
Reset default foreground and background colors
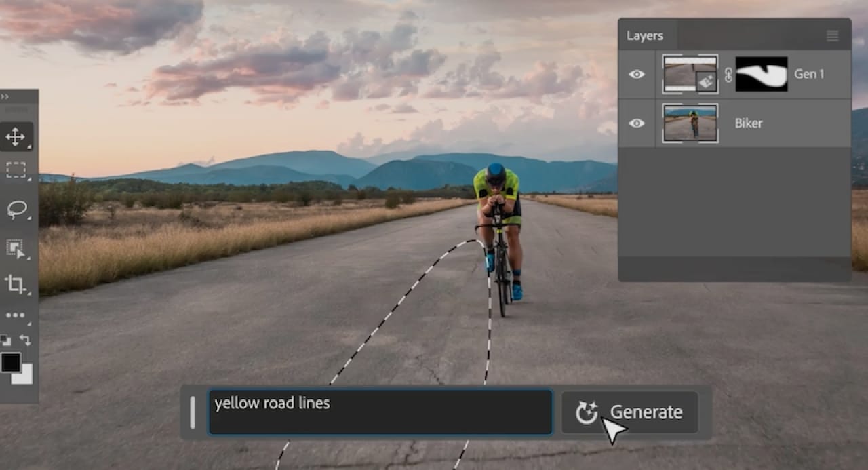pyautogui.click(x=5, y=338)
